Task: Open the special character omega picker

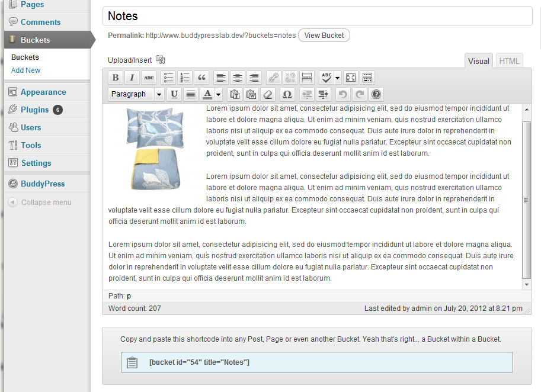Action: pos(287,94)
